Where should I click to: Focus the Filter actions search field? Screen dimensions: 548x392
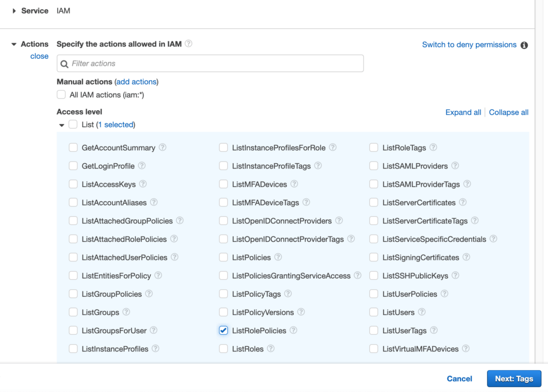210,64
